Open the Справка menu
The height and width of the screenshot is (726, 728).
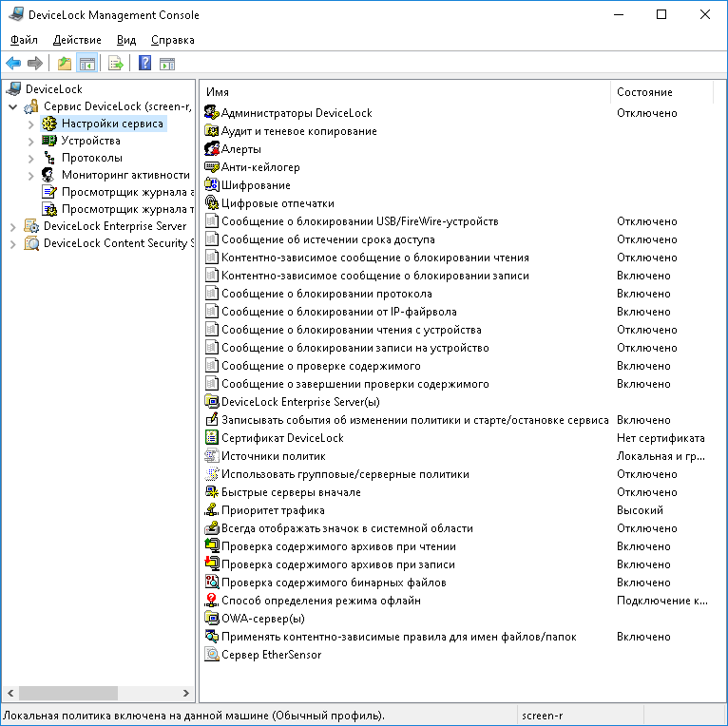click(172, 40)
